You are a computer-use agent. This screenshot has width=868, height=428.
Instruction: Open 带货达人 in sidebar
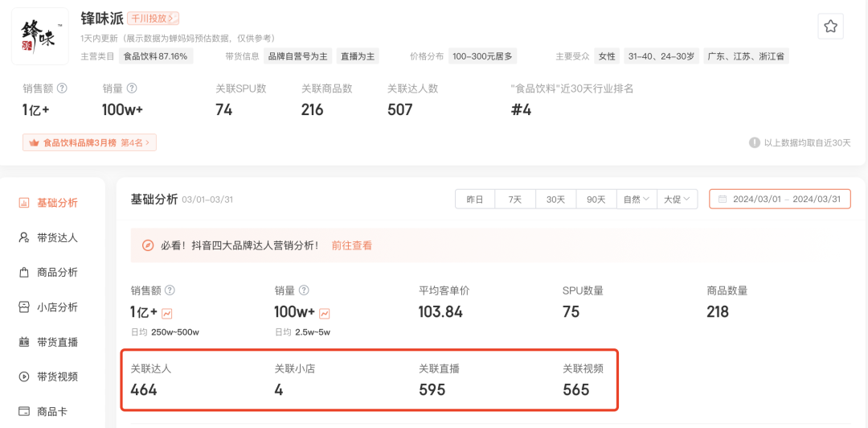pos(48,238)
